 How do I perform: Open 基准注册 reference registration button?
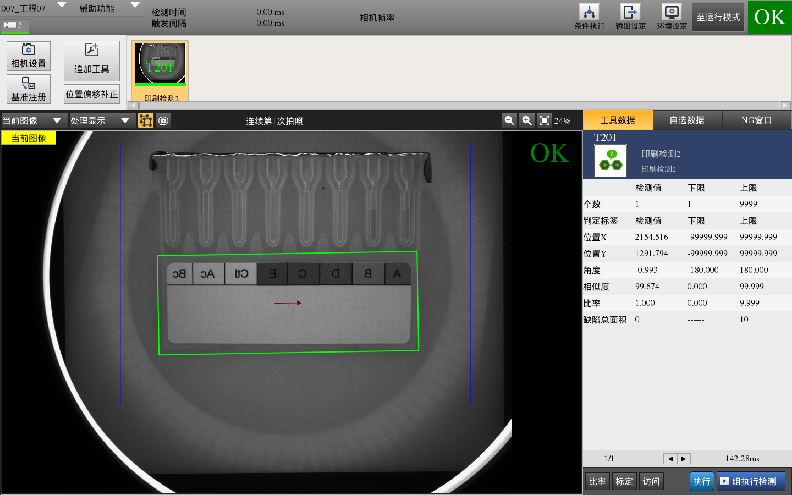tap(29, 89)
